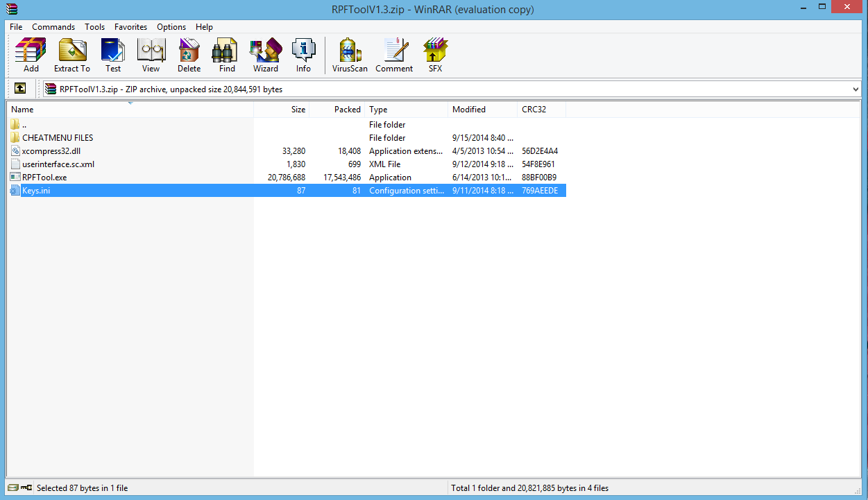Sort by the CRC32 column header
Viewport: 868px width, 500px height.
(x=542, y=110)
